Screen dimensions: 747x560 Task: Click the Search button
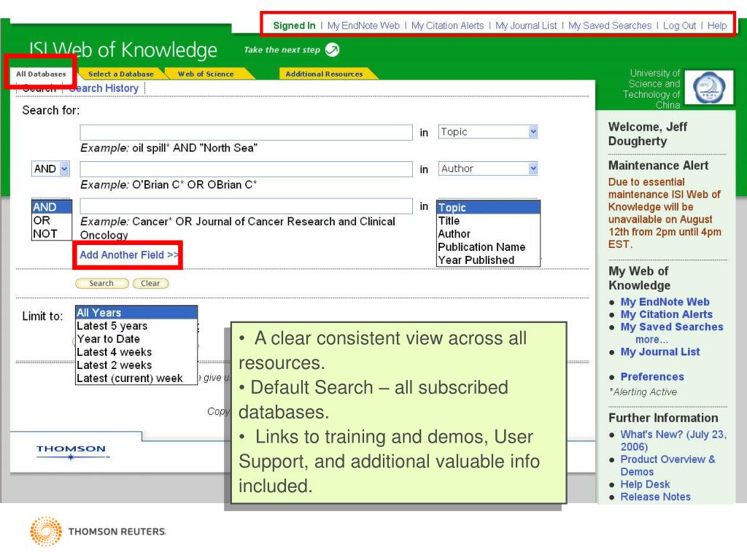[x=102, y=284]
